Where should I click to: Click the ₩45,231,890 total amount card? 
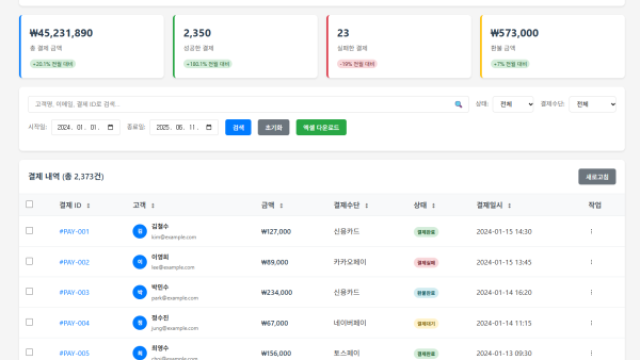(91, 47)
